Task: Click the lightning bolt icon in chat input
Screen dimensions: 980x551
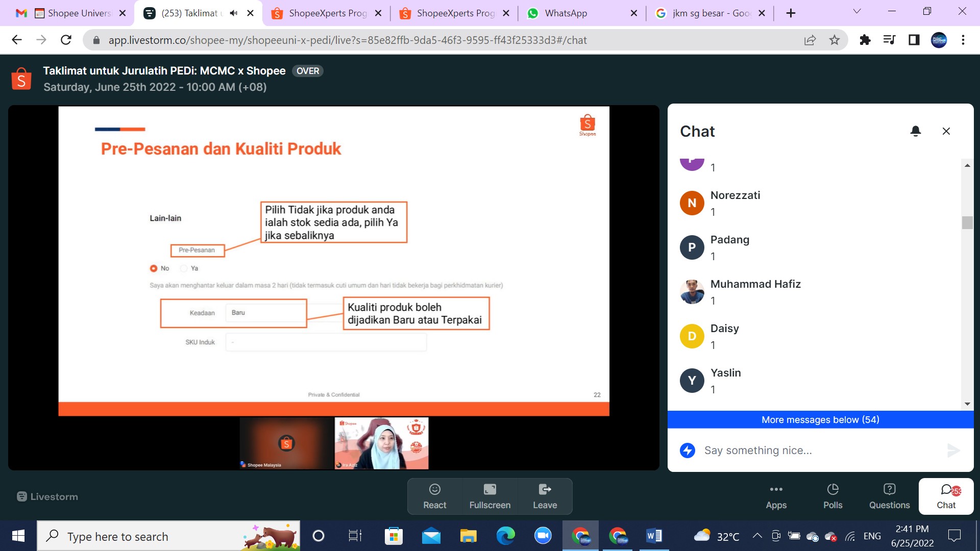Action: click(688, 450)
